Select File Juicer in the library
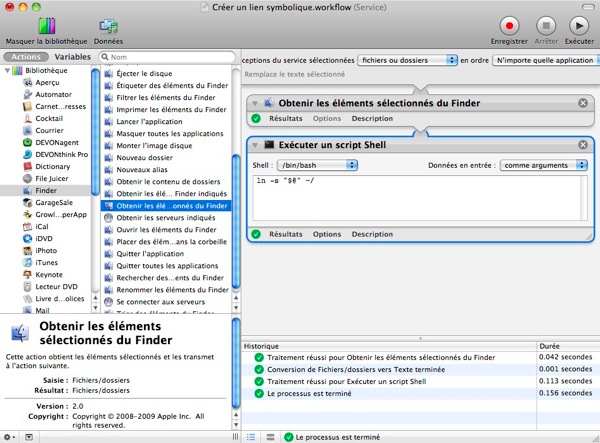600x443 pixels. pyautogui.click(x=52, y=178)
